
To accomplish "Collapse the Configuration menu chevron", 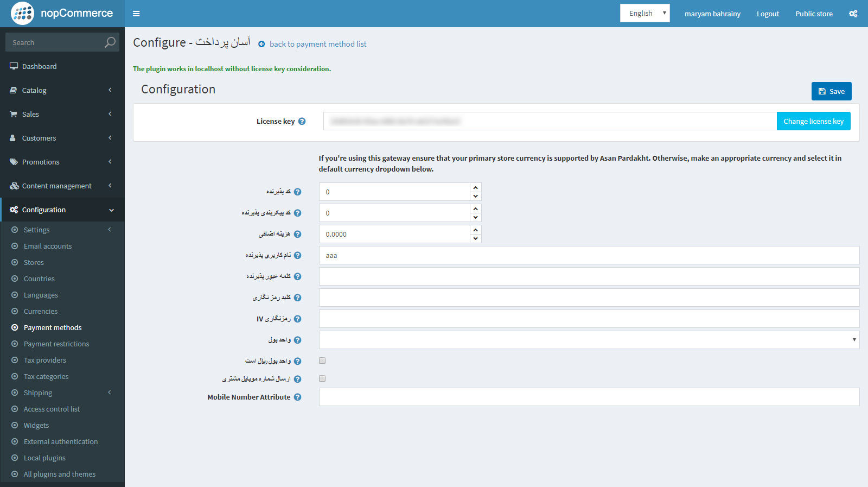I will (x=111, y=210).
